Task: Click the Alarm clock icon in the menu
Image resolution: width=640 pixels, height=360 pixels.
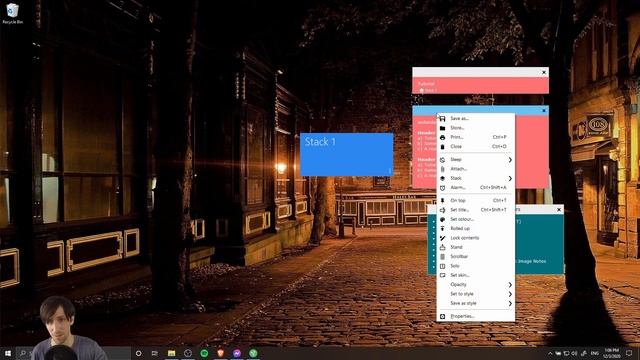Action: pos(442,188)
